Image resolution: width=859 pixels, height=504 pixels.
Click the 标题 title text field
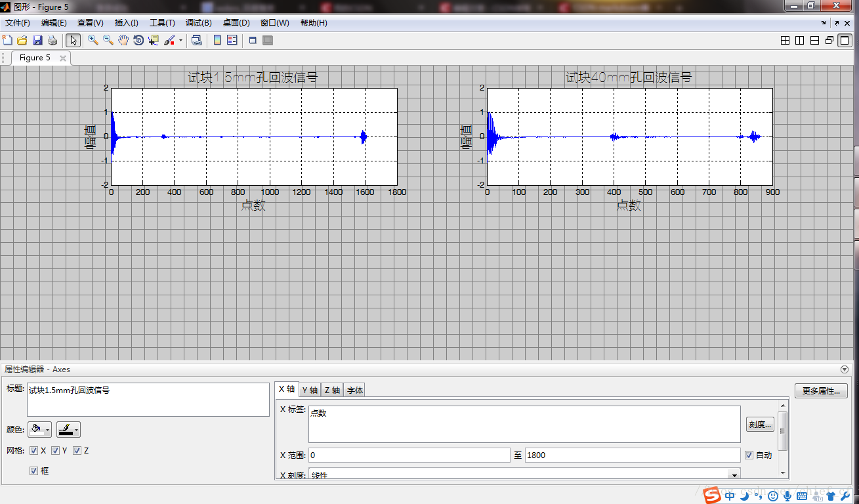point(148,400)
